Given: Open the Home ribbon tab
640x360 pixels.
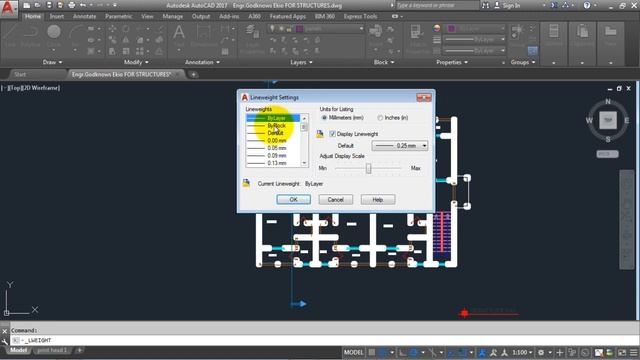Looking at the screenshot, I should [x=33, y=16].
